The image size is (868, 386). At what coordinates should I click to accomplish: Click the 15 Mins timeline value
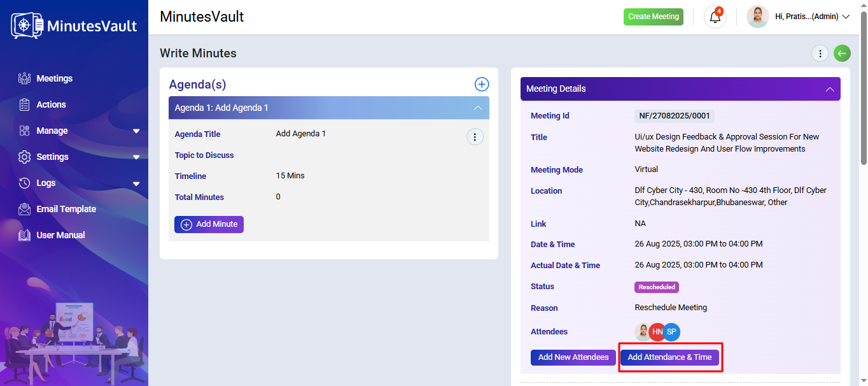point(290,176)
